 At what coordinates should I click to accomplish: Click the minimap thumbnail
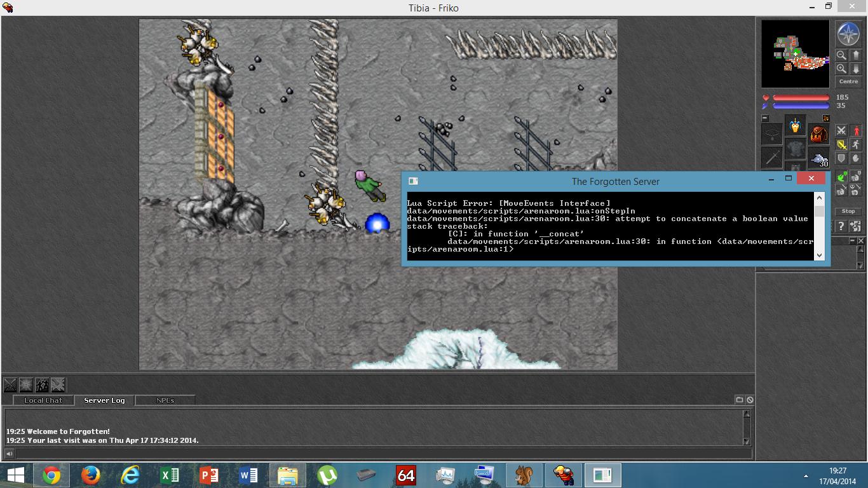coord(795,53)
